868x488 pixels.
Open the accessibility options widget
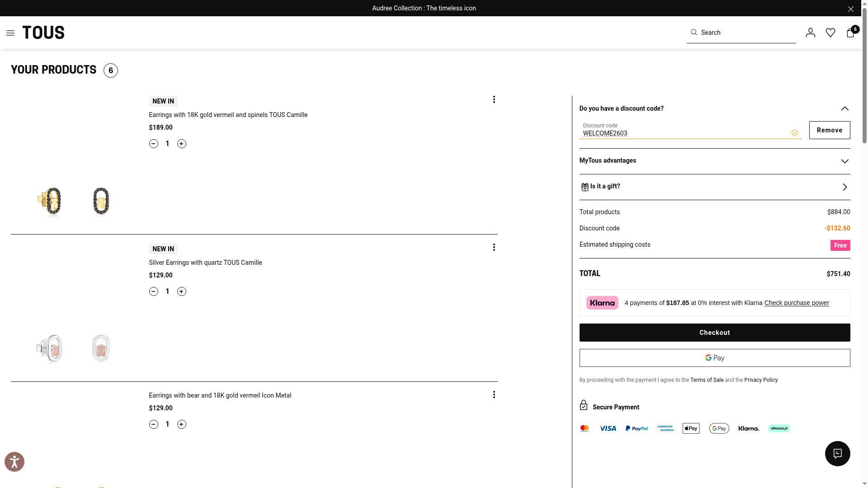14,462
